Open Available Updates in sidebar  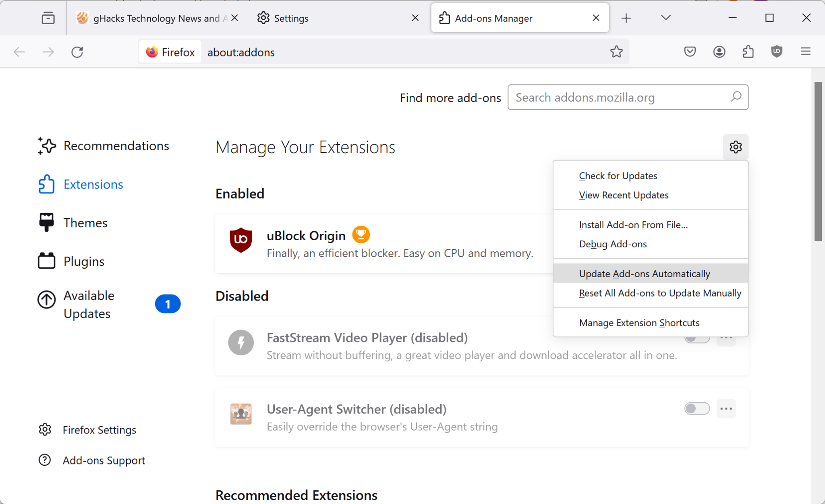pos(109,305)
